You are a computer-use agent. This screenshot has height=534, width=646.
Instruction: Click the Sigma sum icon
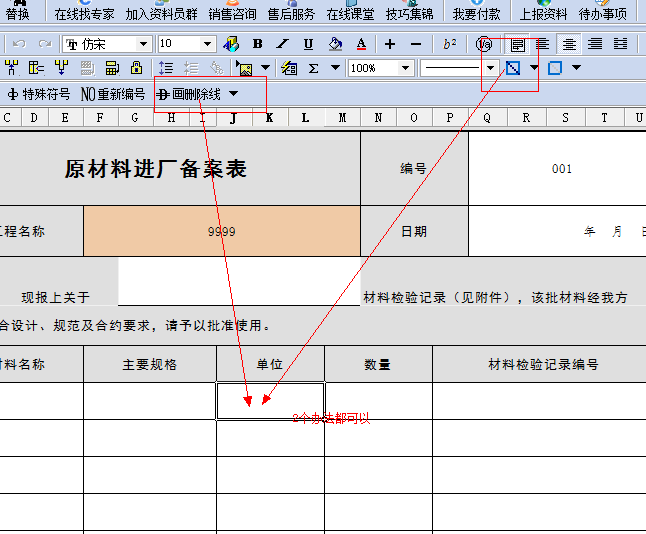(313, 68)
